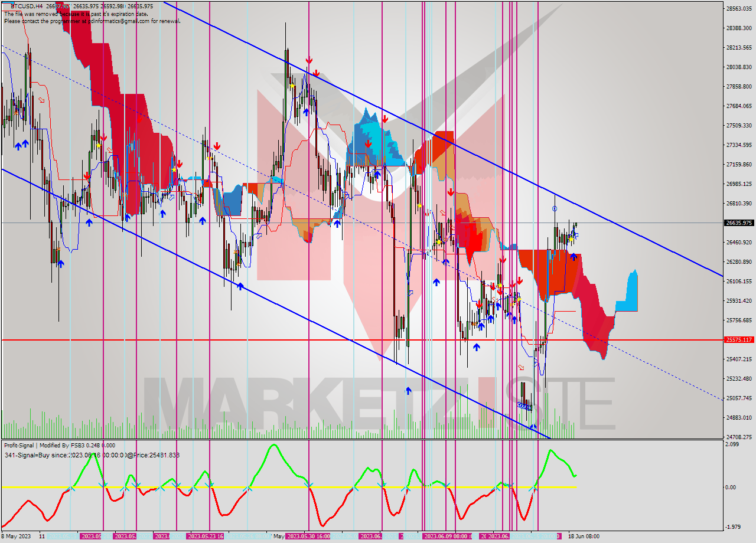Click the 28388.280 price axis value
The height and width of the screenshot is (543, 756).
point(739,28)
